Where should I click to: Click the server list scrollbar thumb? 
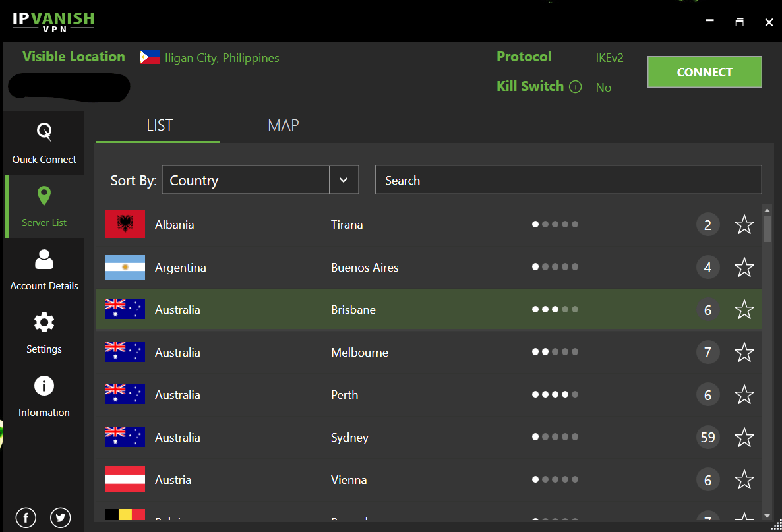(767, 228)
